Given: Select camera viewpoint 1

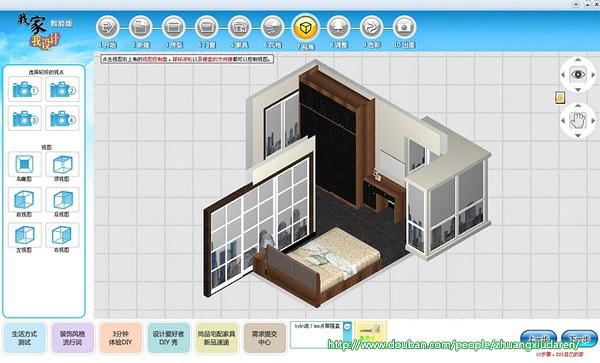Looking at the screenshot, I should click(x=25, y=89).
